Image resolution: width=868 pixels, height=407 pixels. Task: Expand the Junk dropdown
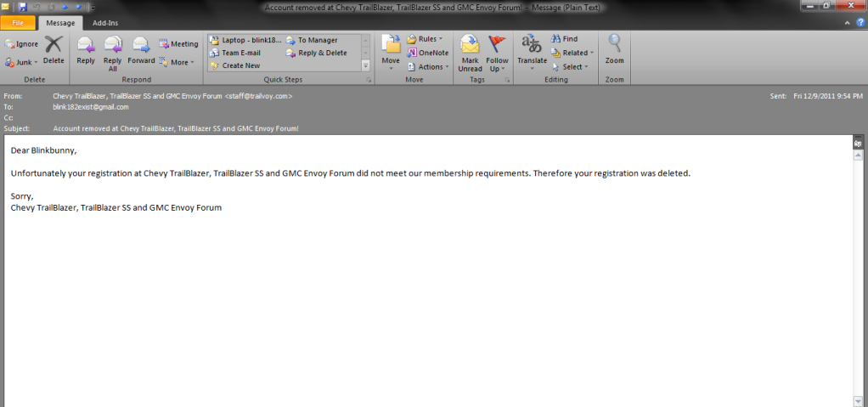[21, 62]
